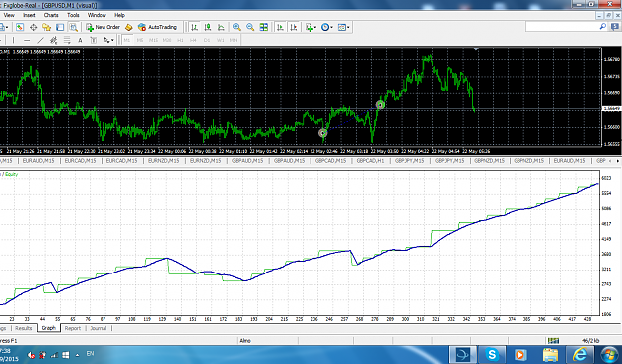
Task: Switch chart to bar chart mode
Action: coord(194,27)
